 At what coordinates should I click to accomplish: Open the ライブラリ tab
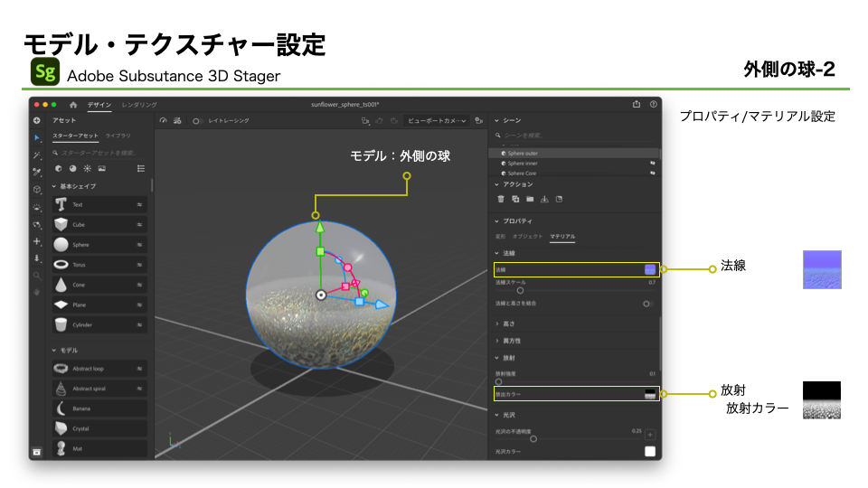(x=118, y=136)
